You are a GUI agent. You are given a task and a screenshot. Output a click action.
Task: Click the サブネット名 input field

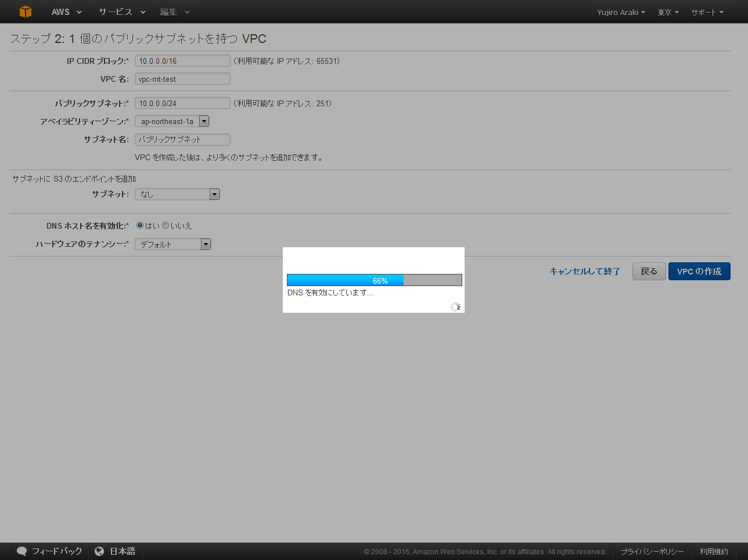tap(182, 139)
